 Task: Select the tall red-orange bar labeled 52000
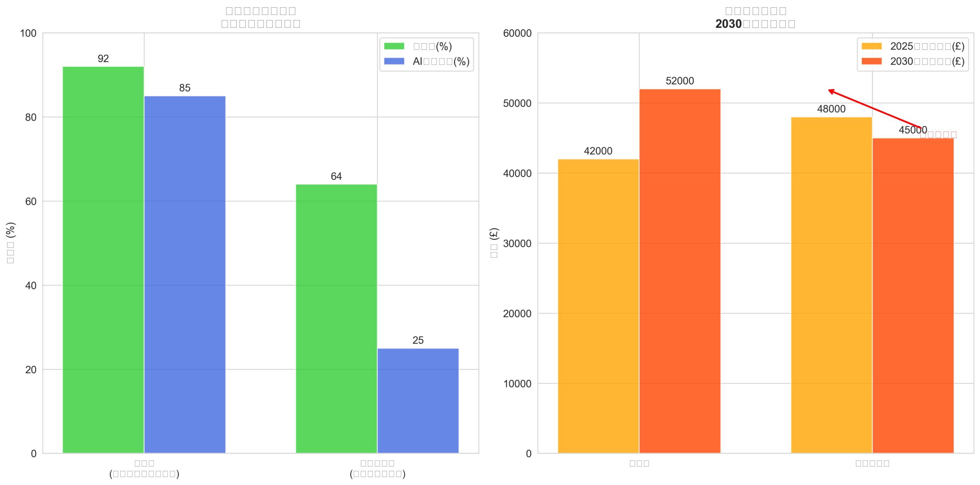(x=679, y=271)
